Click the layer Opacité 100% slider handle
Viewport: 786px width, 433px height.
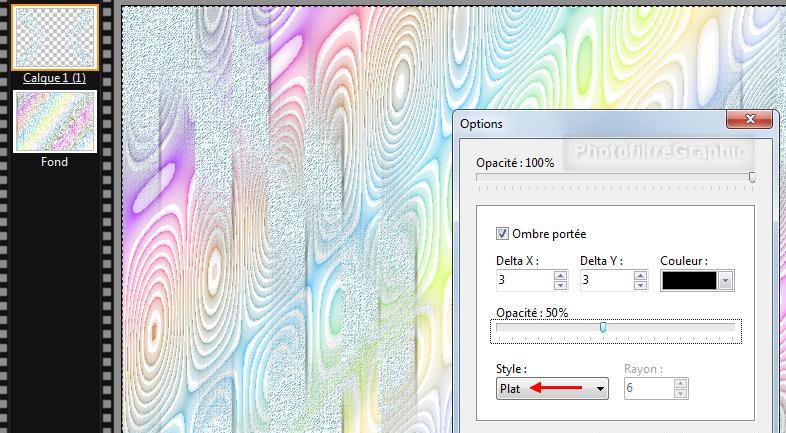click(752, 177)
